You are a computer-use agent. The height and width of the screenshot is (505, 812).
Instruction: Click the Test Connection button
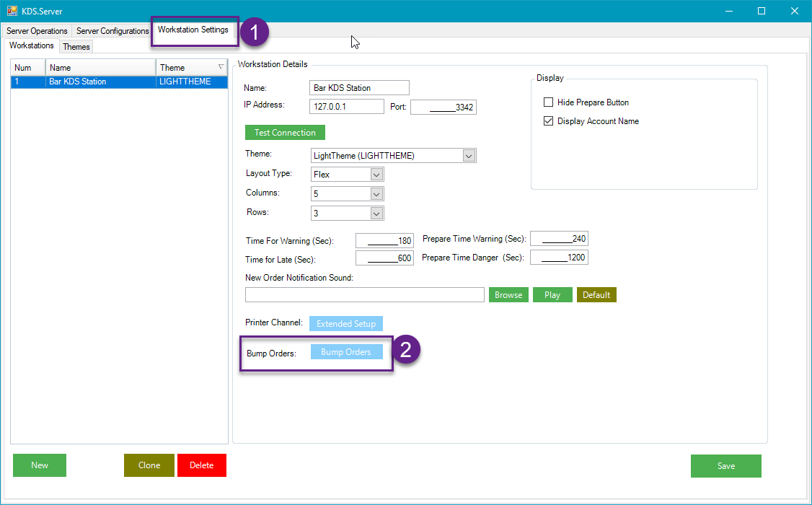285,133
